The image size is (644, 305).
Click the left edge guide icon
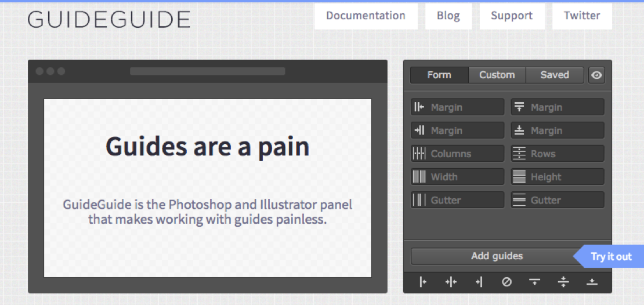click(424, 282)
